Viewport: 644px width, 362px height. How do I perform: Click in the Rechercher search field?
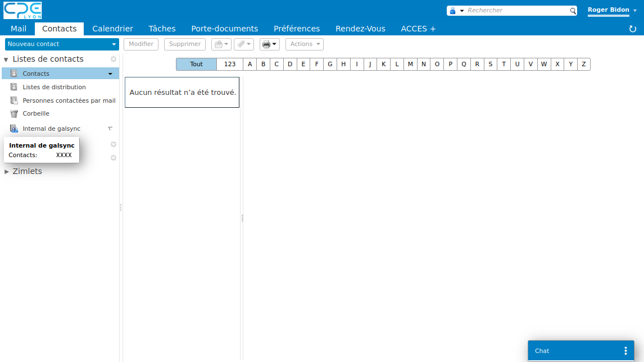click(518, 11)
